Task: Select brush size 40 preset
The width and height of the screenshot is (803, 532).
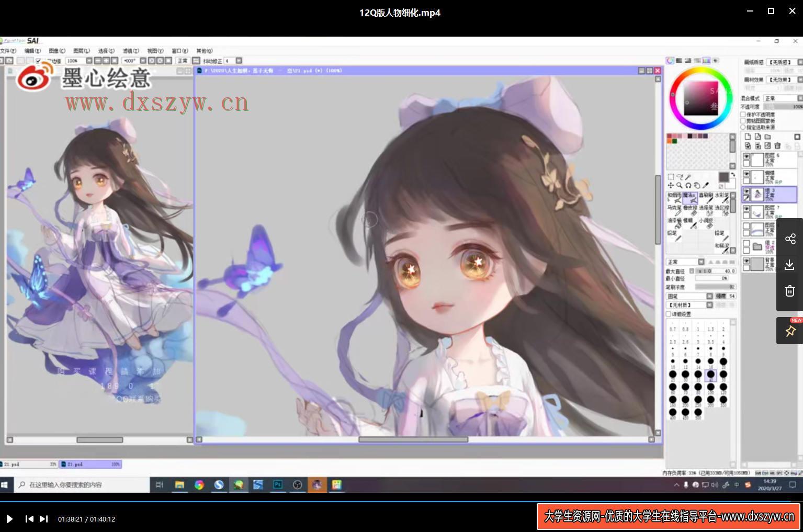Action: click(x=710, y=376)
